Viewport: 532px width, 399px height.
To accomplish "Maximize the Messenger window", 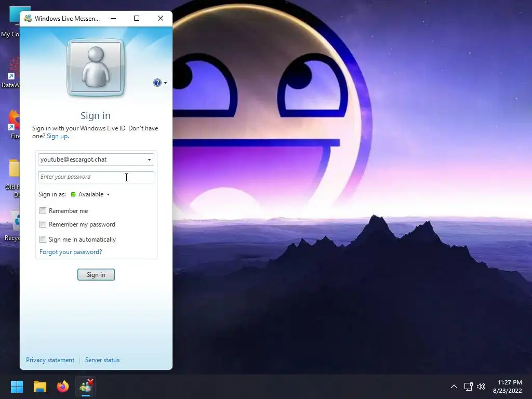I will coord(137,18).
